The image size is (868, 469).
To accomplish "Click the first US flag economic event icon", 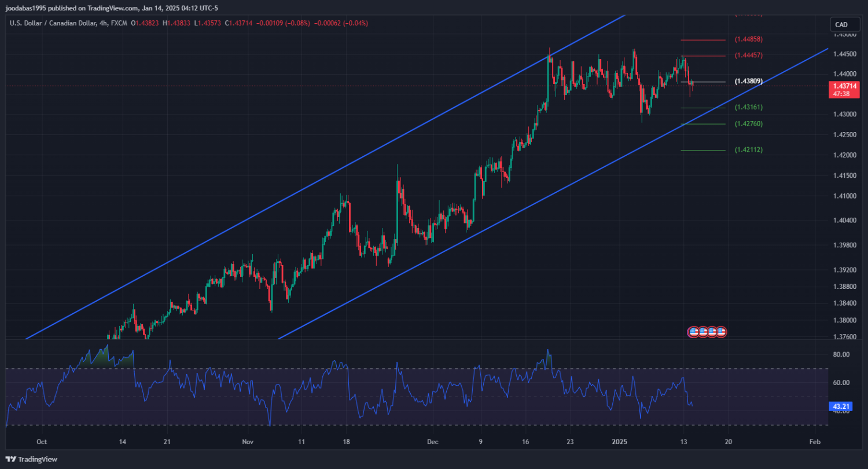I will point(693,332).
